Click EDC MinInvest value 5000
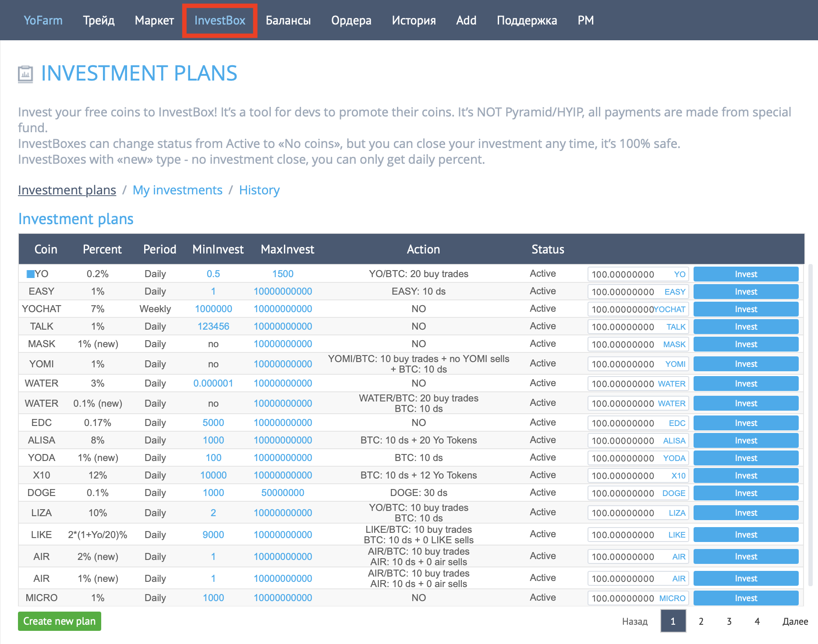Viewport: 818px width, 644px height. tap(213, 423)
